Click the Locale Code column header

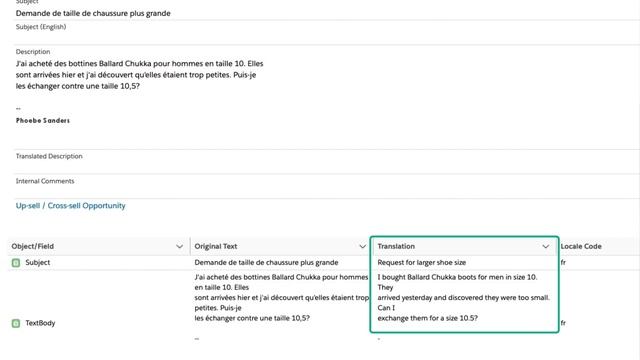click(x=598, y=247)
